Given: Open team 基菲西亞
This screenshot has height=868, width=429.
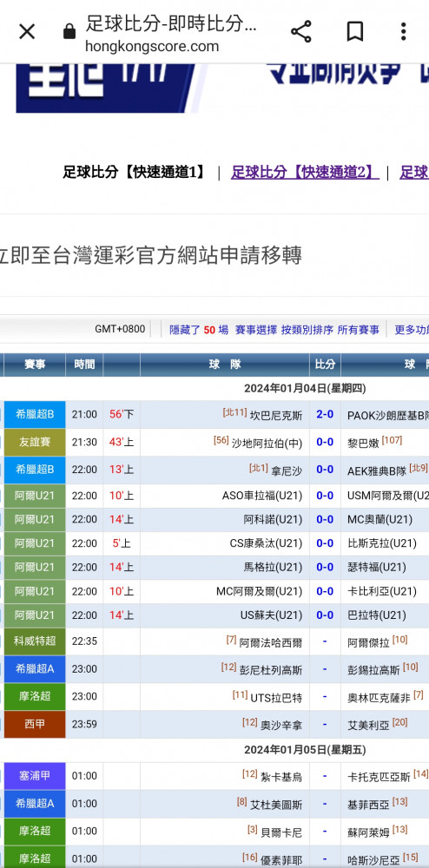Looking at the screenshot, I should (368, 805).
